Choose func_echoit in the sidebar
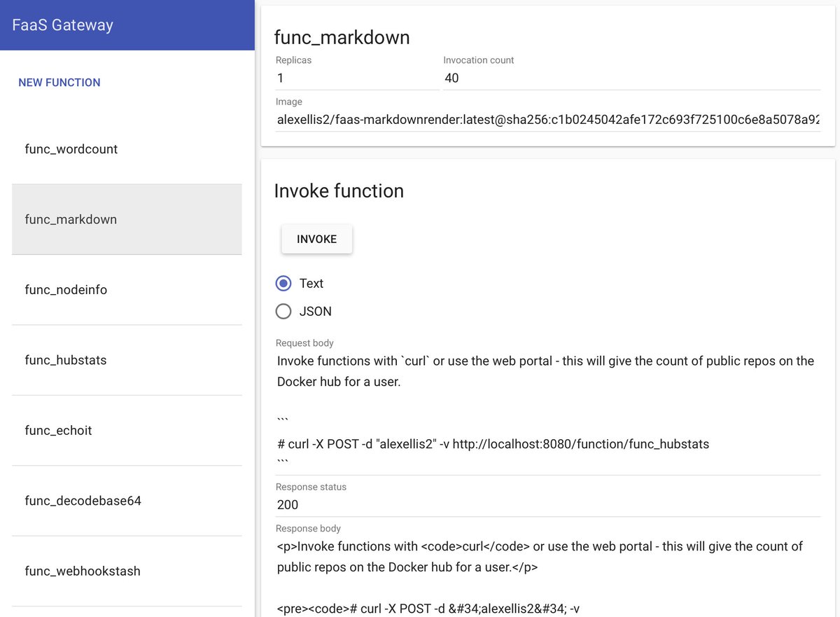 [x=127, y=431]
